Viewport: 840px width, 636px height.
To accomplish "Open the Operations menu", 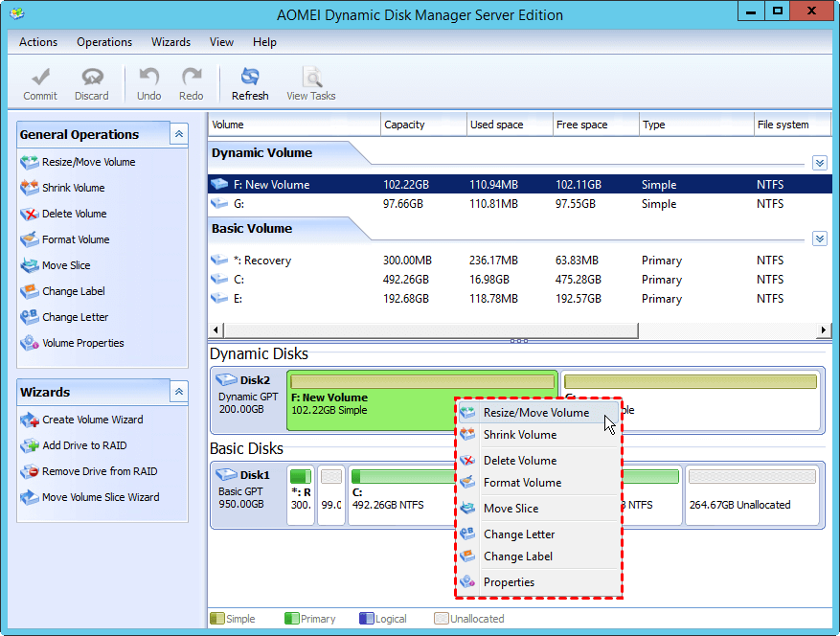I will click(104, 42).
